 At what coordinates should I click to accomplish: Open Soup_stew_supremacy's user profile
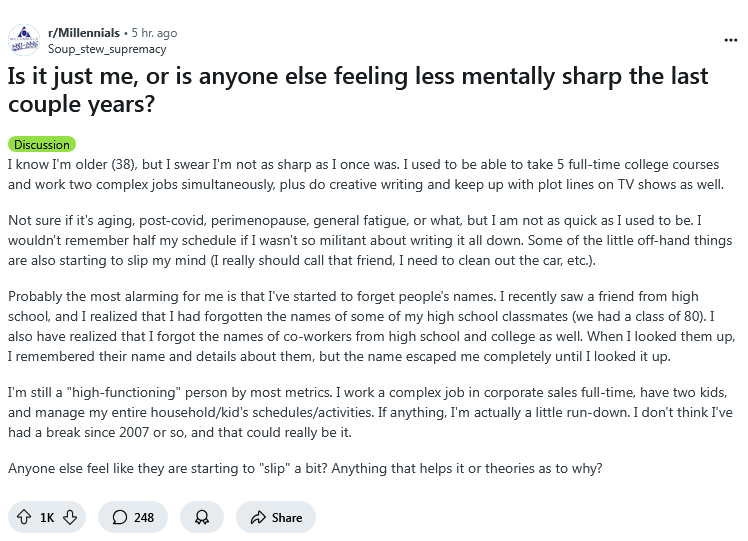(107, 49)
